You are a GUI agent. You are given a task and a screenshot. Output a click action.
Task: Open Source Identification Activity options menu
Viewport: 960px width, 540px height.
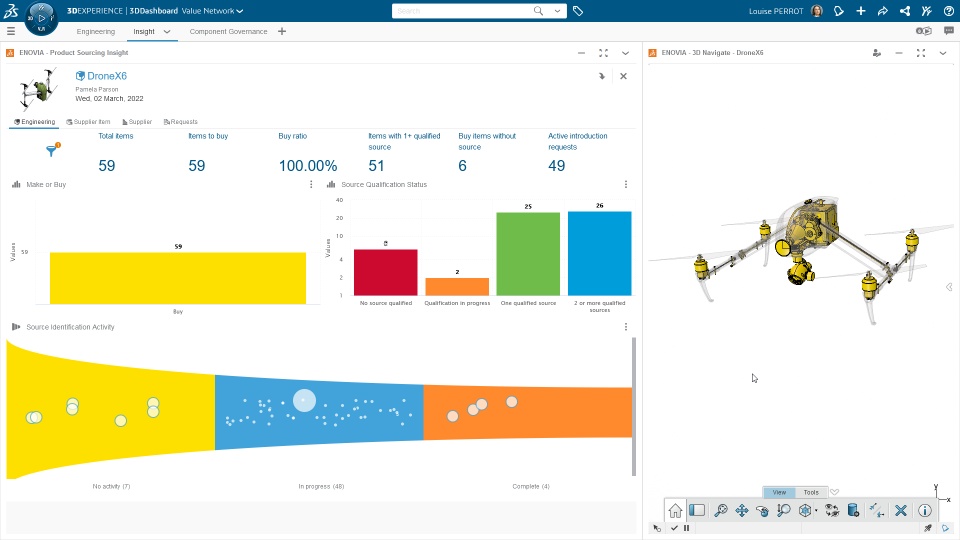[x=626, y=327]
